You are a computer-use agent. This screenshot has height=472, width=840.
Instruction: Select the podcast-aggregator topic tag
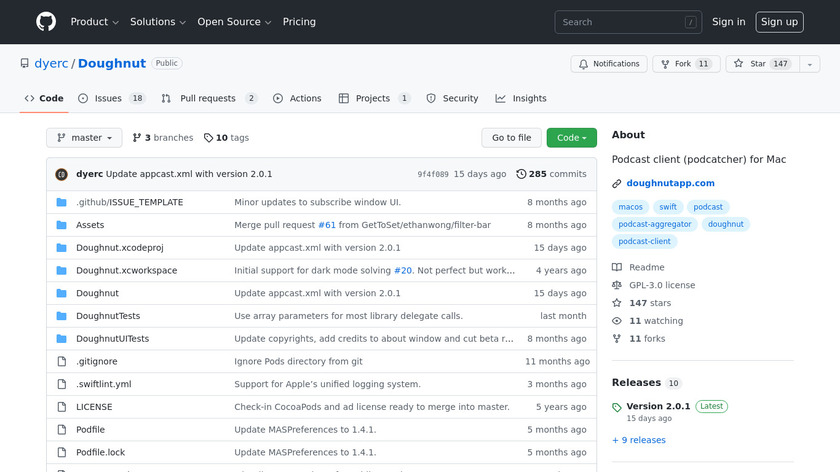[x=653, y=224]
